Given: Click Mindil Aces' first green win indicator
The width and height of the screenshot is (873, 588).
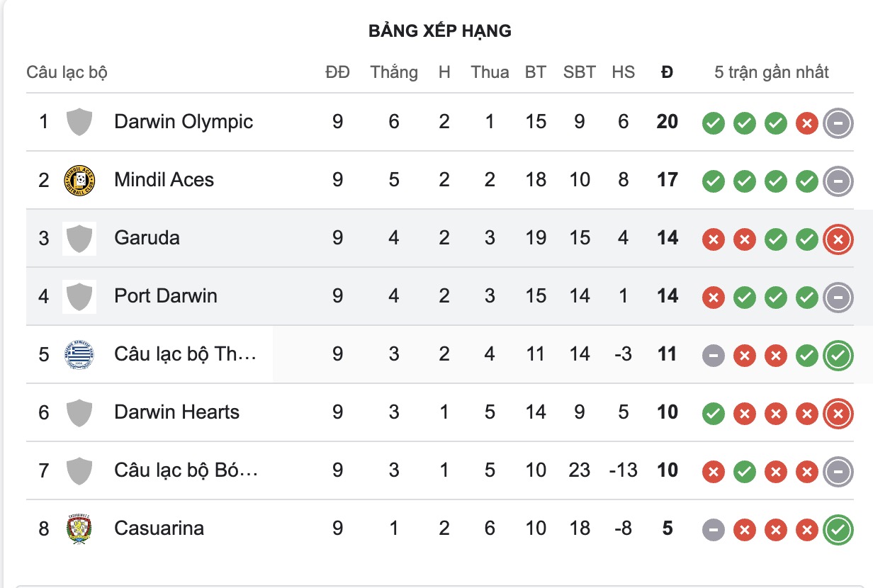Looking at the screenshot, I should [x=714, y=180].
